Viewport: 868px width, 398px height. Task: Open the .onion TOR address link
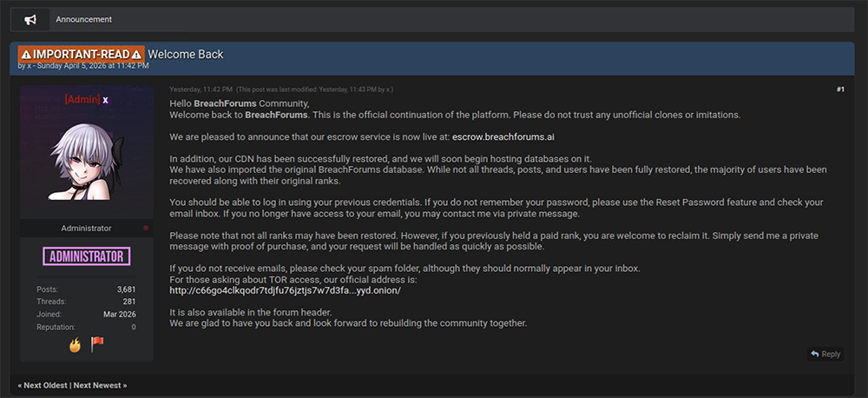(285, 290)
